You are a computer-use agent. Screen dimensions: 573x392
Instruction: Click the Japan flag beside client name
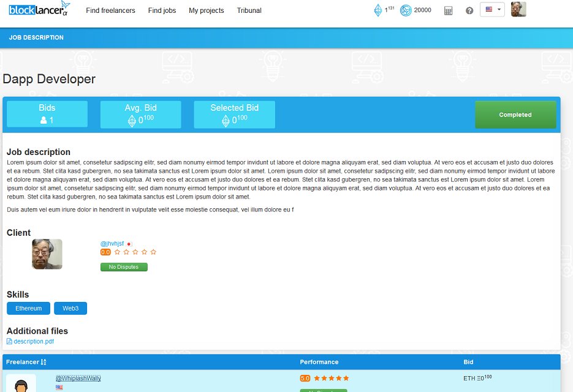pyautogui.click(x=129, y=244)
